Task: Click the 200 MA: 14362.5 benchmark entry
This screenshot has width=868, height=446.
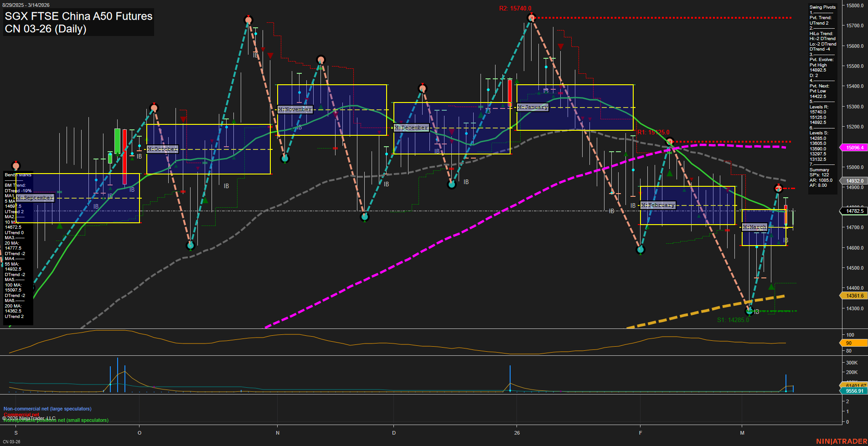Action: [x=13, y=308]
